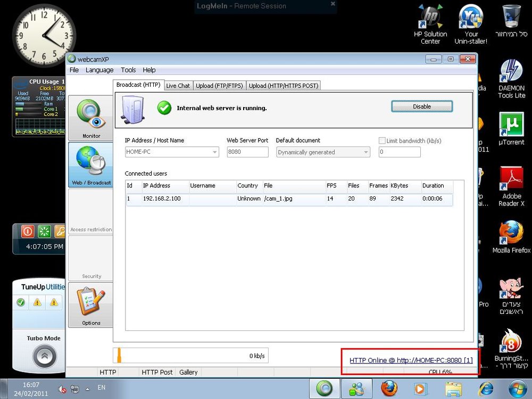
Task: Switch to webcamXP taskbar button
Action: coord(325,388)
